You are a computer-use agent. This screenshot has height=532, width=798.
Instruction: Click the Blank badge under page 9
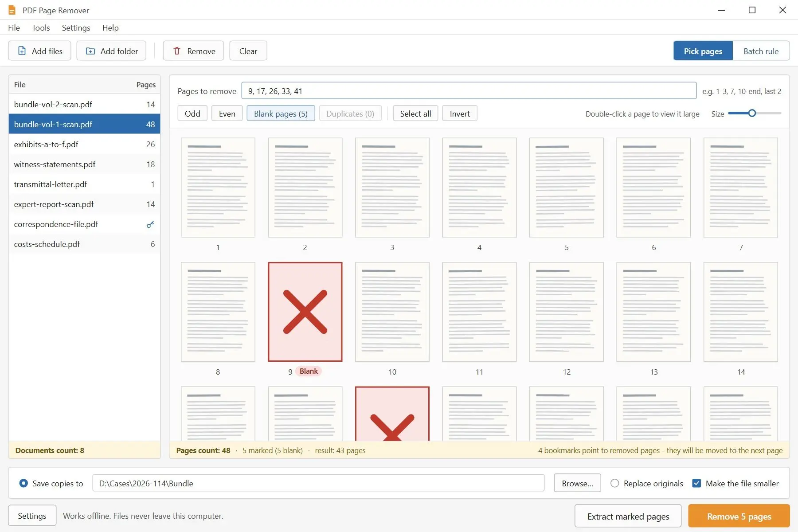309,371
